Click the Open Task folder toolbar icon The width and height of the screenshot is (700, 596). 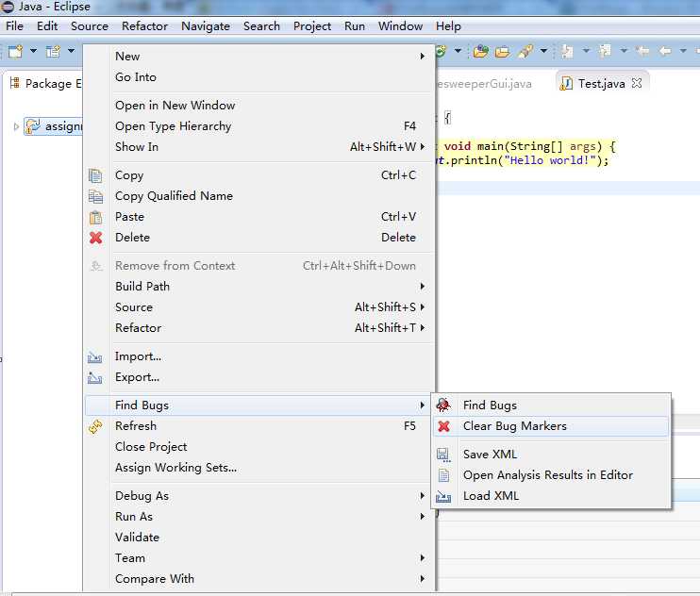coord(502,52)
